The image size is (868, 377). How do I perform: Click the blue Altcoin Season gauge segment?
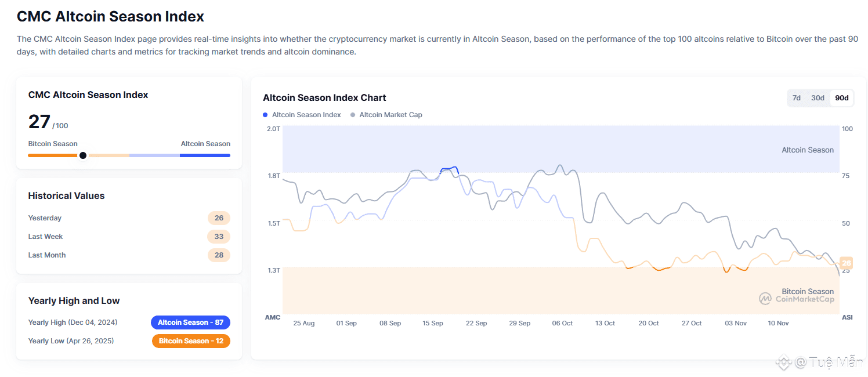205,155
